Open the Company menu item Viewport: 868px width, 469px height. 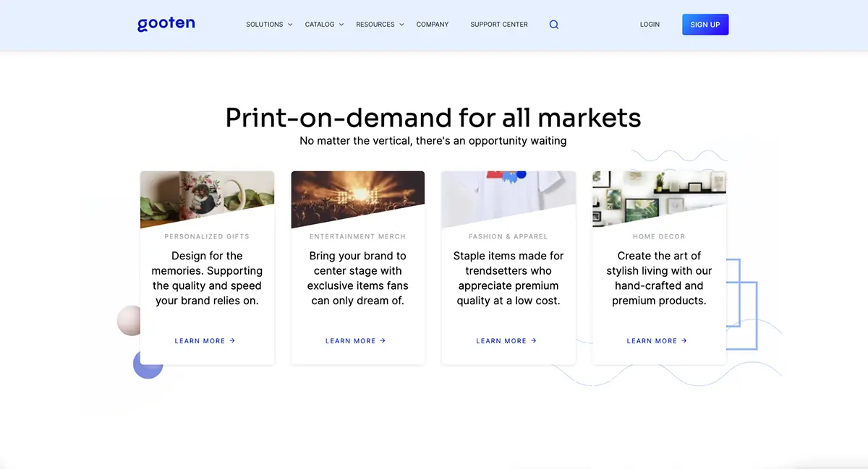(433, 25)
